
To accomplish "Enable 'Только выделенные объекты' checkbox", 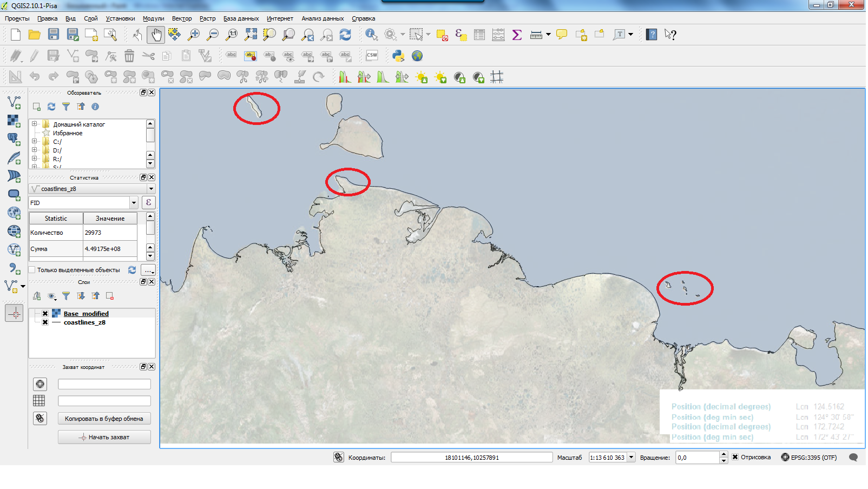I will point(32,270).
